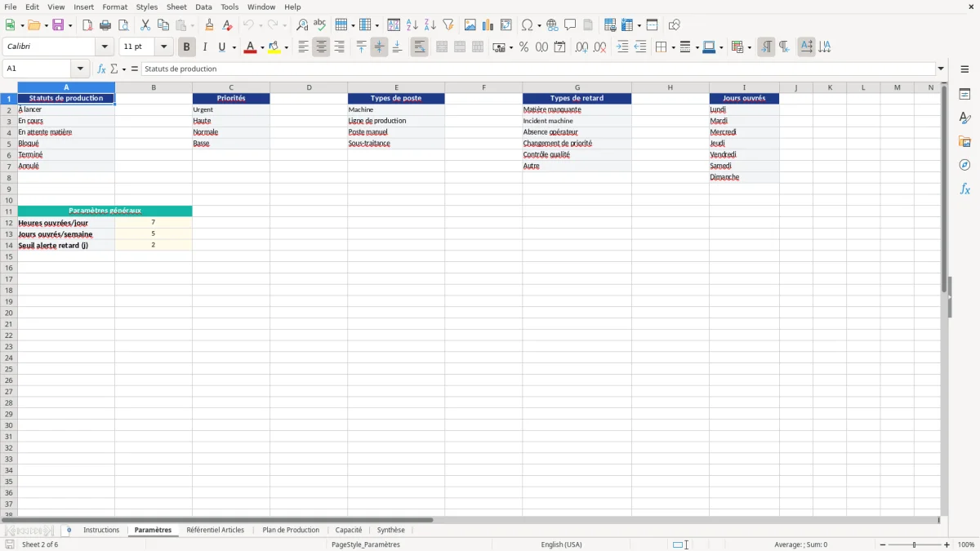
Task: Toggle Italic formatting
Action: [x=205, y=47]
